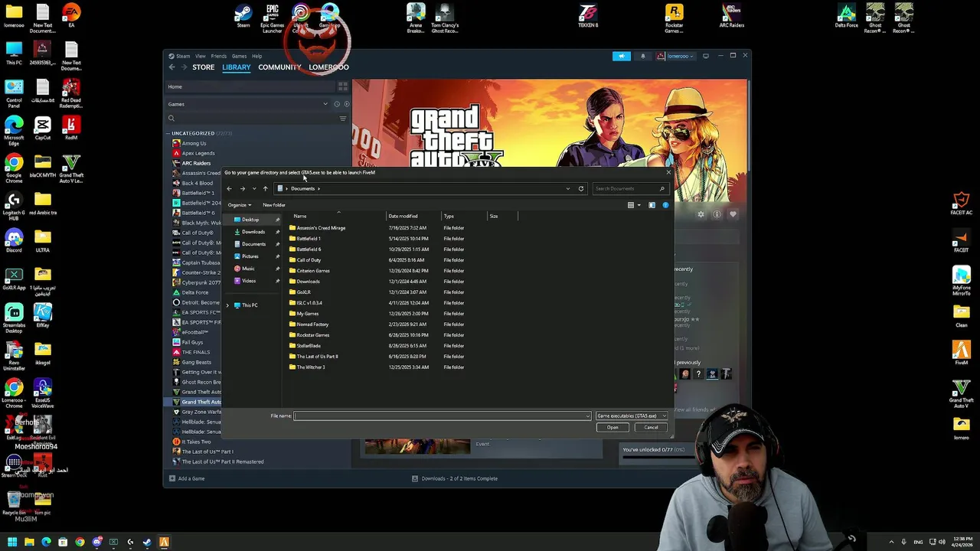This screenshot has width=980, height=551.
Task: Open Downloads status in Steam footer
Action: coord(455,479)
